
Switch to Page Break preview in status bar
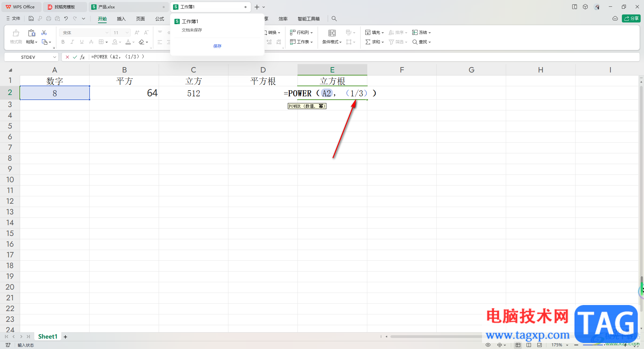(x=539, y=345)
